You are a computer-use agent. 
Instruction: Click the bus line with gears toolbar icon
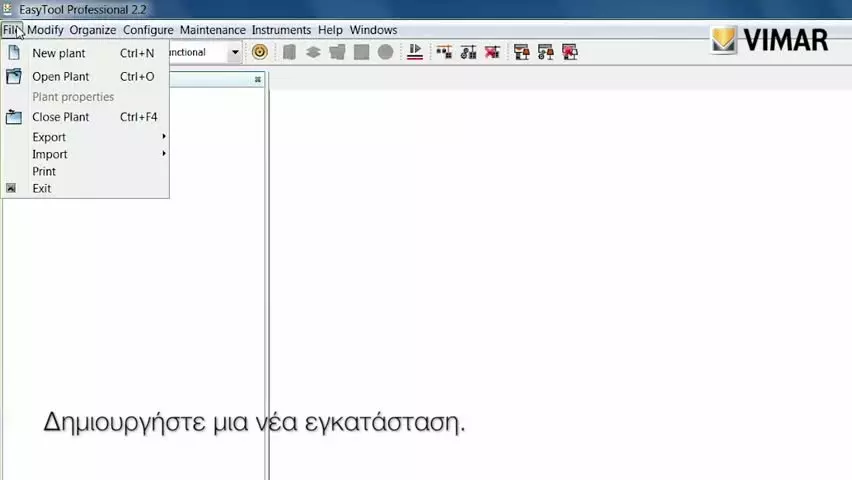468,52
